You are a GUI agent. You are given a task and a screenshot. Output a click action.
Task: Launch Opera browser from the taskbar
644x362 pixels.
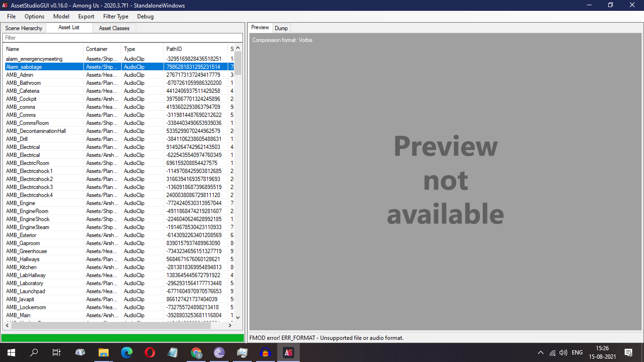149,352
